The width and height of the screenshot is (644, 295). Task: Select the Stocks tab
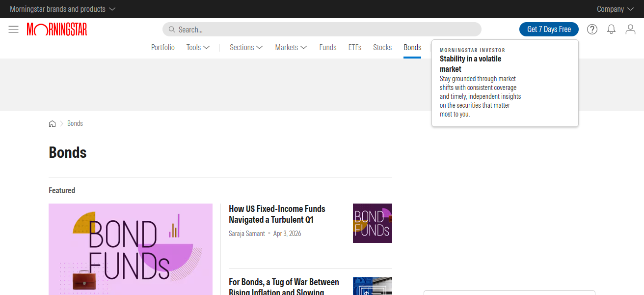[382, 48]
